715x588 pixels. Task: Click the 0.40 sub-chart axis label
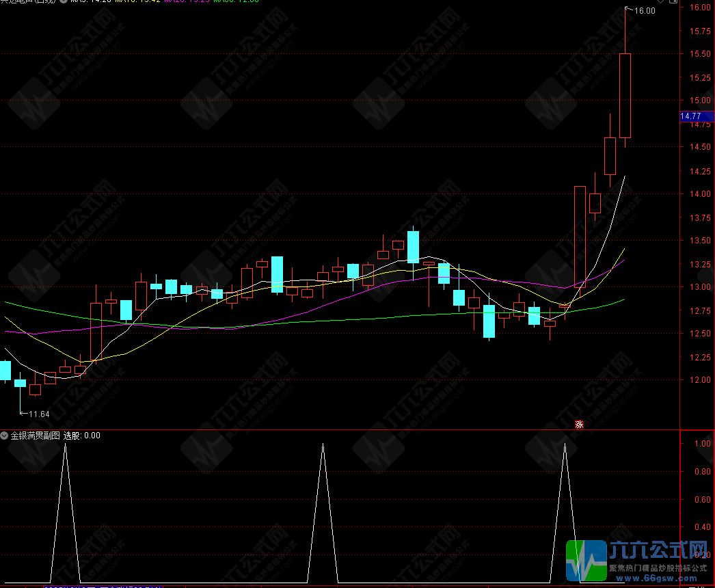click(703, 527)
